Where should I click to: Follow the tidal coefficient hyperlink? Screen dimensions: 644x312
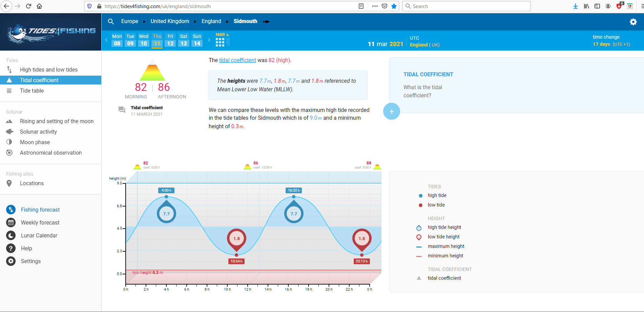[237, 60]
